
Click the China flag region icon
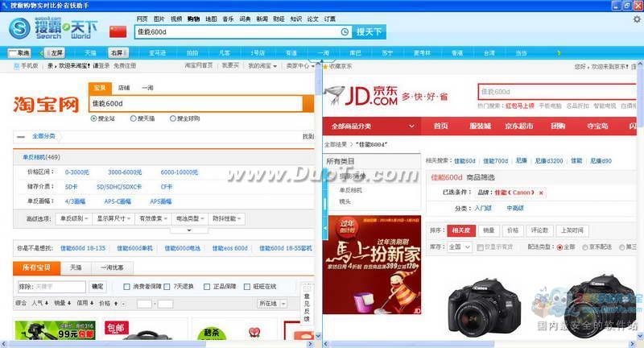coord(118,31)
